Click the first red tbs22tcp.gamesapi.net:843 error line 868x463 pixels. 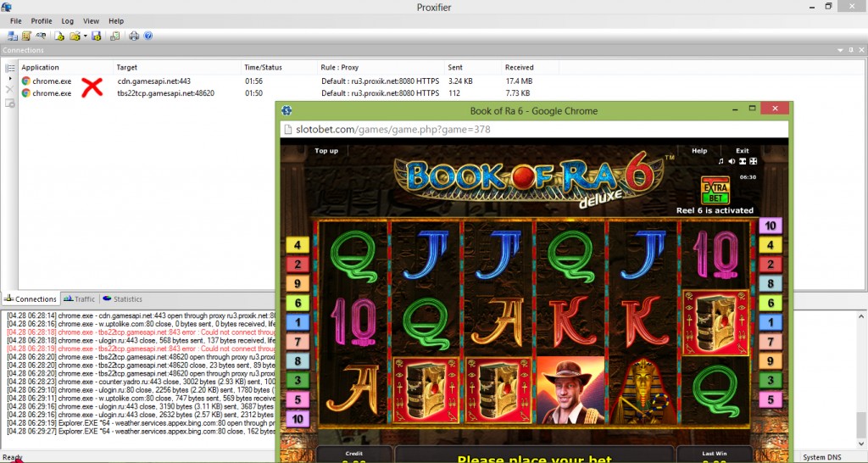click(142, 332)
